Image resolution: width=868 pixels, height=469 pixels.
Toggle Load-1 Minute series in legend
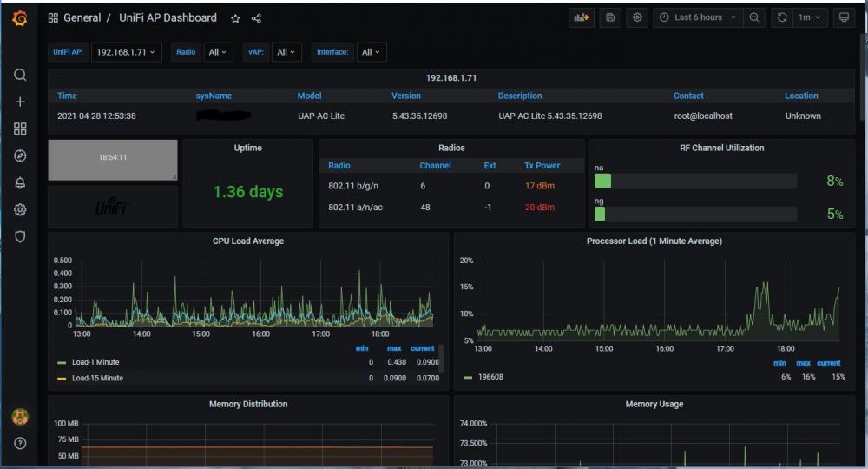[95, 362]
